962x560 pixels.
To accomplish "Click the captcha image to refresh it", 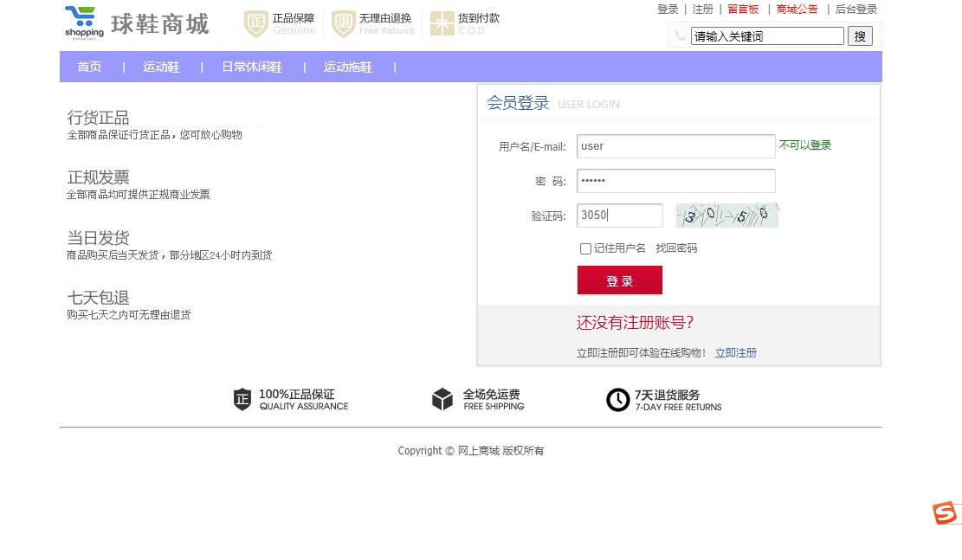I will click(727, 216).
